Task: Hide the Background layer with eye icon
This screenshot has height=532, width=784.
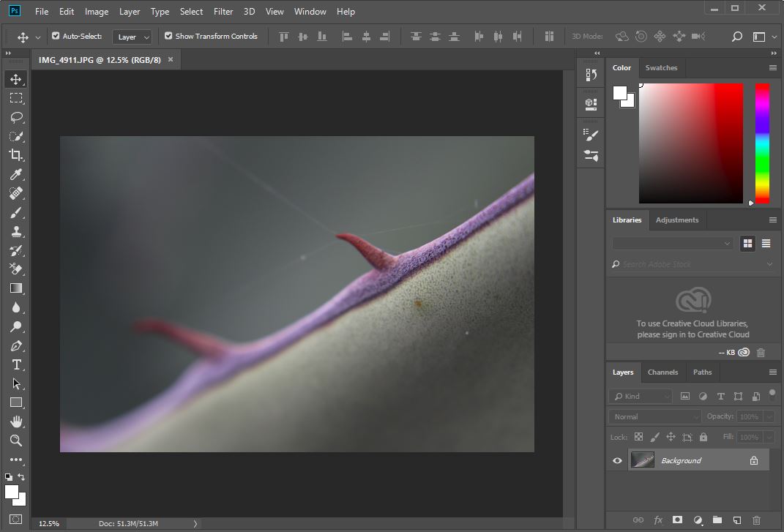Action: point(617,460)
